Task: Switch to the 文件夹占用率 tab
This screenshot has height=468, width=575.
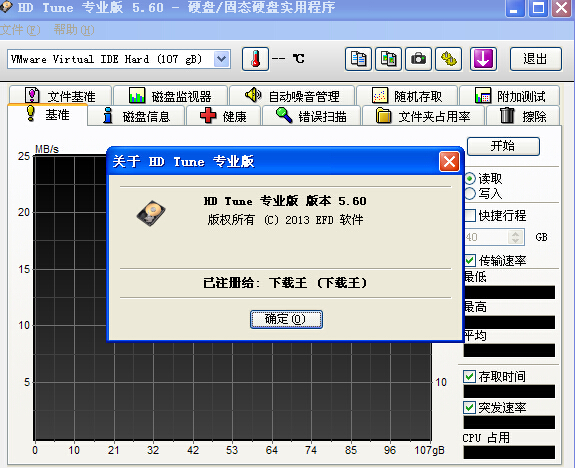Action: [x=423, y=116]
